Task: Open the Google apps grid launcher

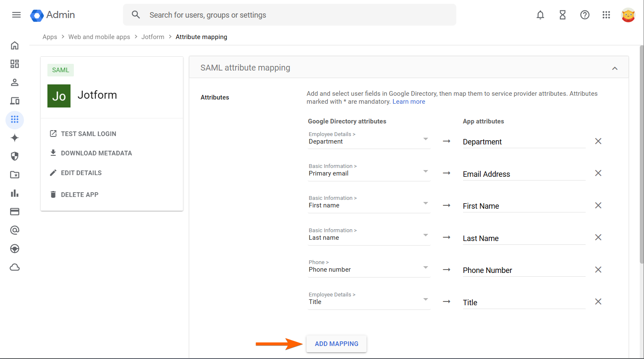Action: coord(606,15)
